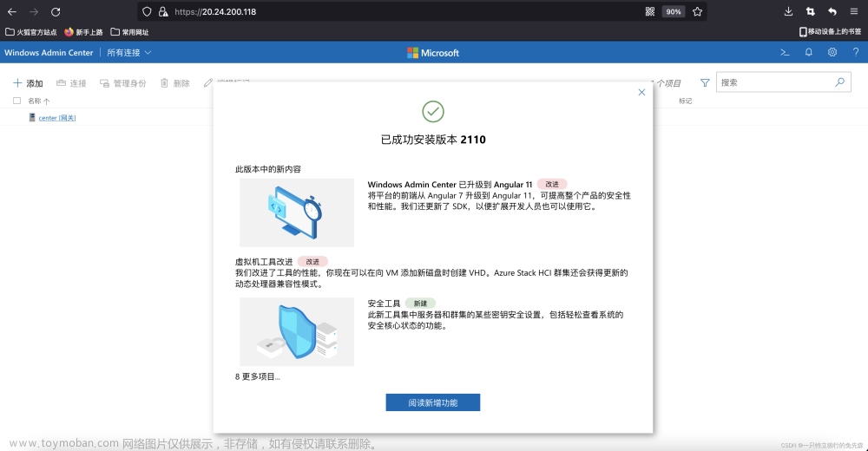The height and width of the screenshot is (451, 868).
Task: Open 移动设备上的书签 folder
Action: pyautogui.click(x=830, y=31)
